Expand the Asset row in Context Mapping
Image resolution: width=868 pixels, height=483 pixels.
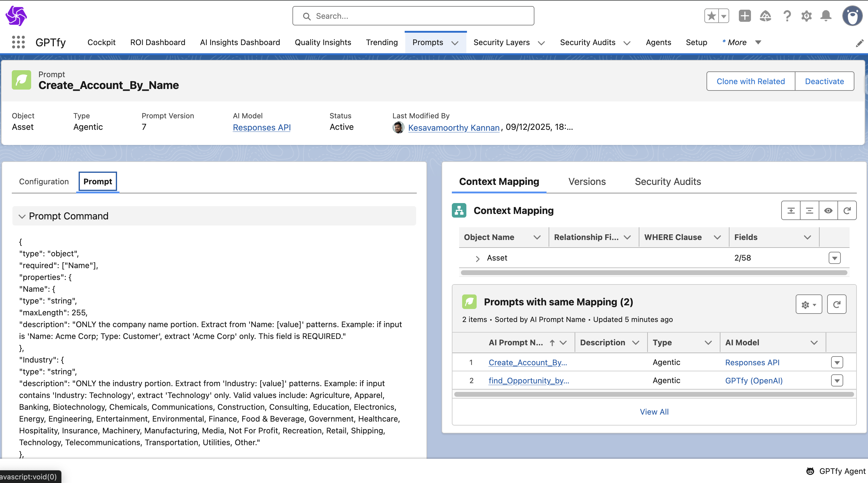(x=477, y=258)
